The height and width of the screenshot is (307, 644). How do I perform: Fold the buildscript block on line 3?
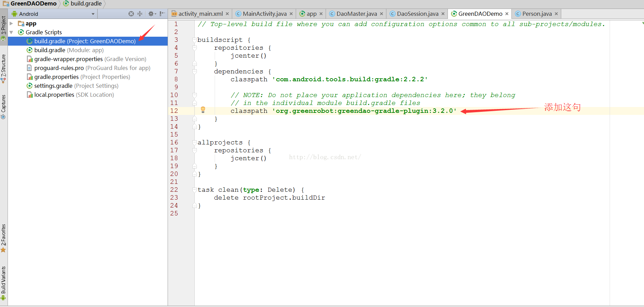(194, 40)
